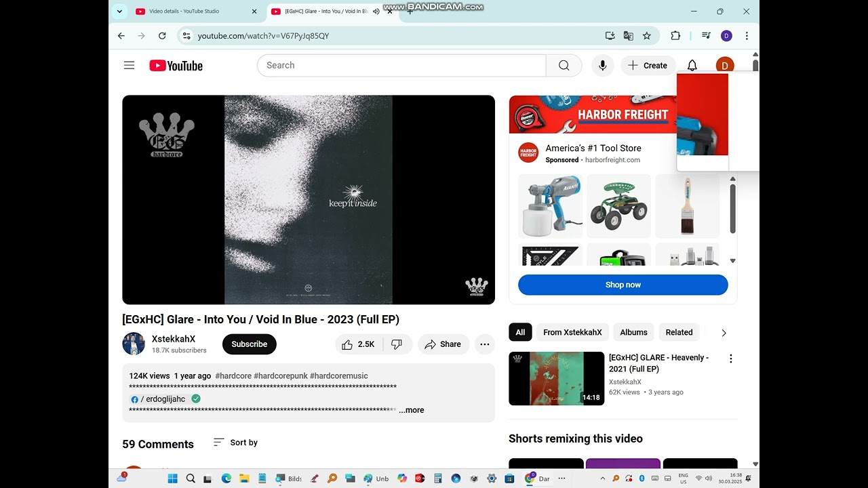Screen dimensions: 868x488
Task: Click the Create button
Action: (648, 66)
